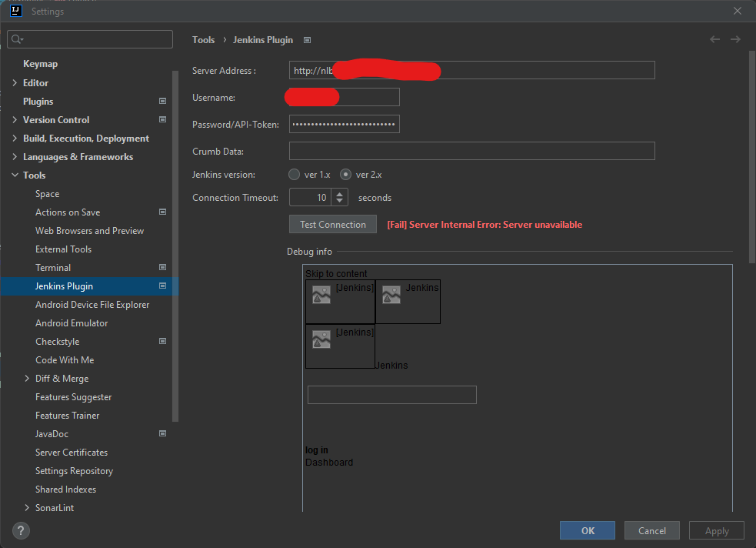Viewport: 756px width, 548px height.
Task: Select the ver 1.x radio button
Action: [293, 174]
